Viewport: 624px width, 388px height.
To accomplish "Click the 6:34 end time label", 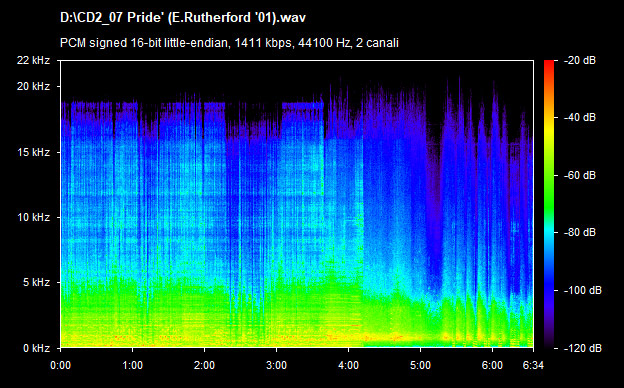I will (x=533, y=365).
